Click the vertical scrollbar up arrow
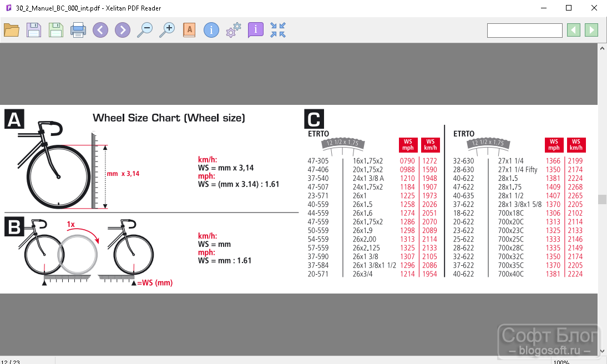 pyautogui.click(x=602, y=48)
